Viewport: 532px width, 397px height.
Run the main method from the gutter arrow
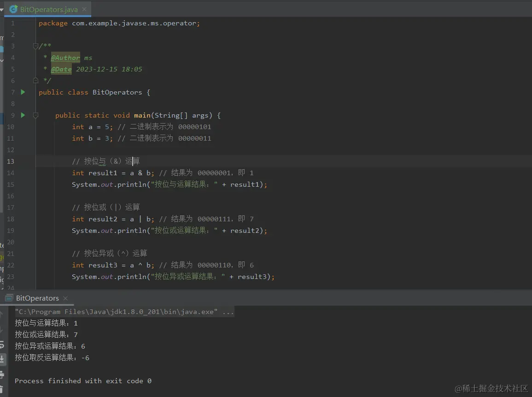click(x=23, y=115)
